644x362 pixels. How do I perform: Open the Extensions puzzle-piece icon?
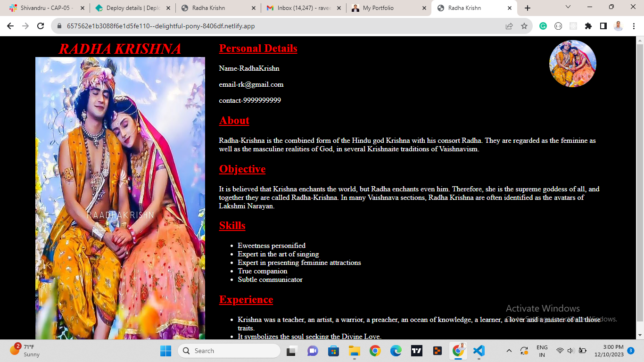click(588, 26)
